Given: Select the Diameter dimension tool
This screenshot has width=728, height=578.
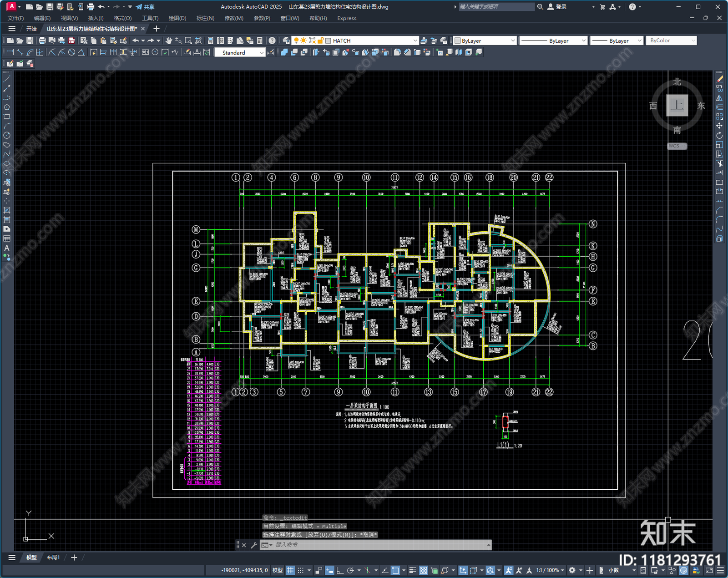Looking at the screenshot, I should pyautogui.click(x=71, y=52).
